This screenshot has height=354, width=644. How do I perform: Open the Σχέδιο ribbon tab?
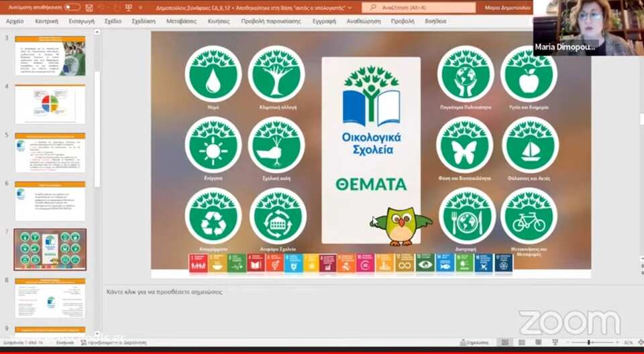pyautogui.click(x=113, y=21)
